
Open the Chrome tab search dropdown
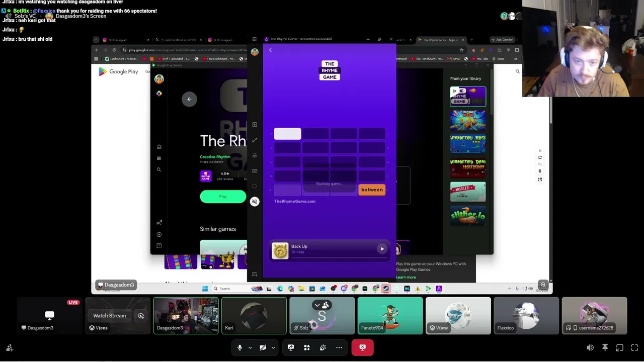click(96, 40)
